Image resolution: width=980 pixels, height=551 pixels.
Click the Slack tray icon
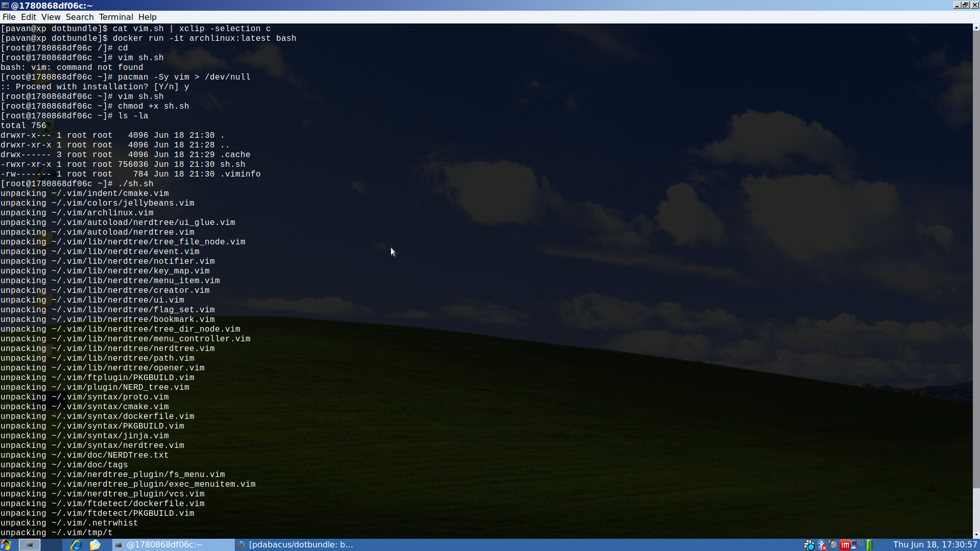809,545
